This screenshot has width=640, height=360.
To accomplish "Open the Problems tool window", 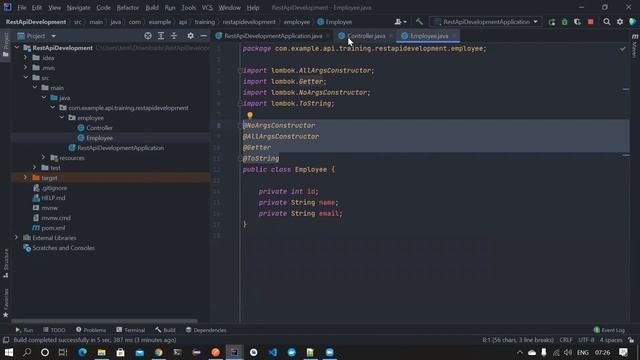I will point(91,330).
